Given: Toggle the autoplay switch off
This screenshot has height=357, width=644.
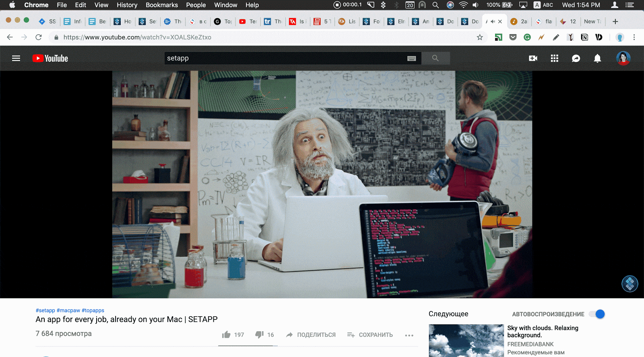Looking at the screenshot, I should coord(597,314).
